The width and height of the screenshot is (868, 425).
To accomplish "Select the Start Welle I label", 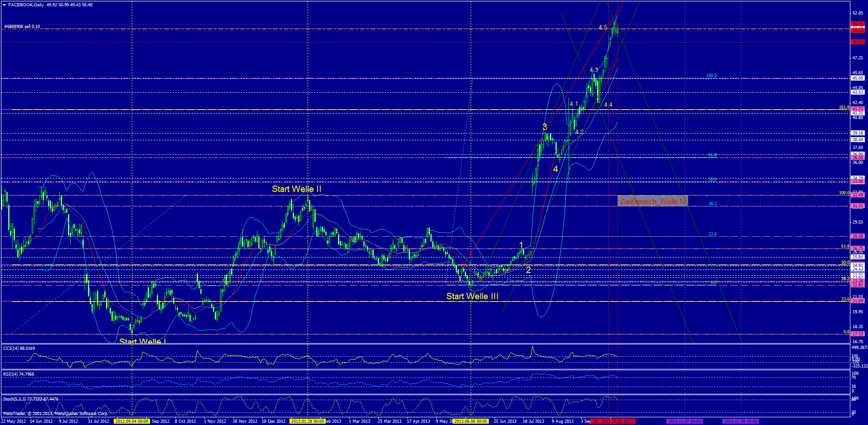I will [x=142, y=341].
